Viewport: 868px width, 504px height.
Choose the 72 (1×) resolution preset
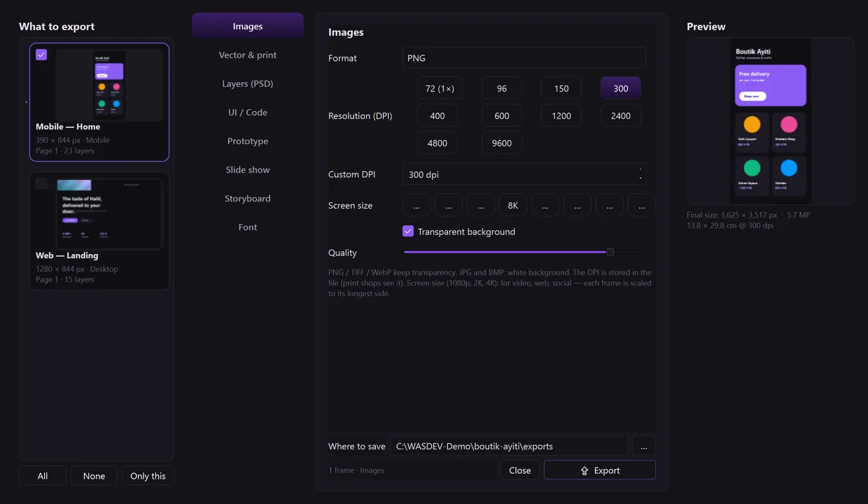point(440,88)
